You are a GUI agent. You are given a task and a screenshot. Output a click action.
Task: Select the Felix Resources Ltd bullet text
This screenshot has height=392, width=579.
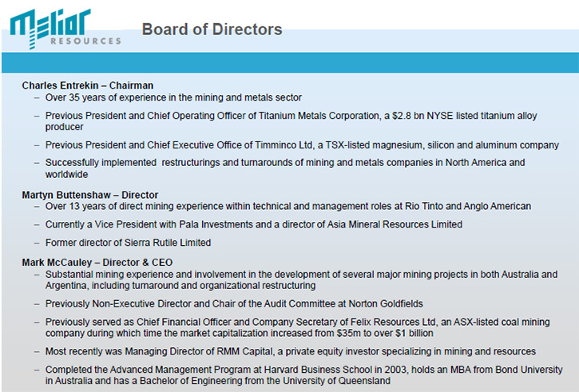point(298,327)
